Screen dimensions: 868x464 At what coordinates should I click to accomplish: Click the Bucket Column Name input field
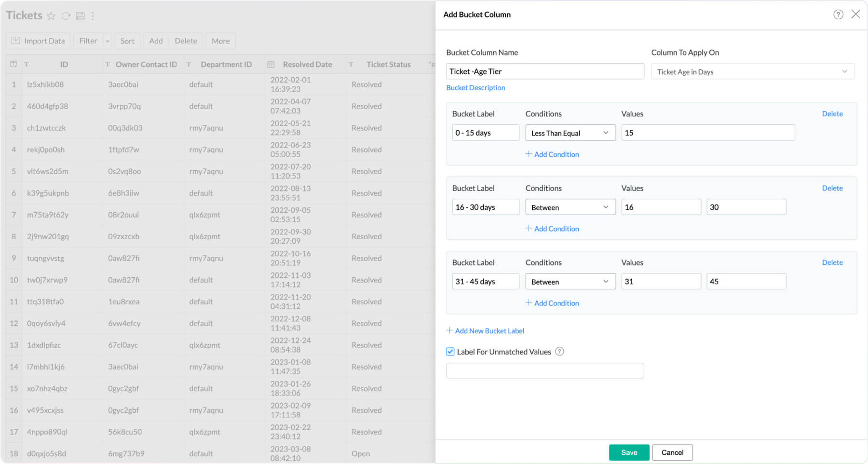(545, 71)
